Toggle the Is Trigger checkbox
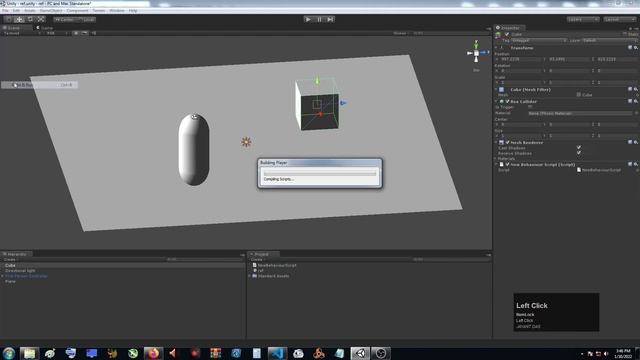 [x=530, y=107]
